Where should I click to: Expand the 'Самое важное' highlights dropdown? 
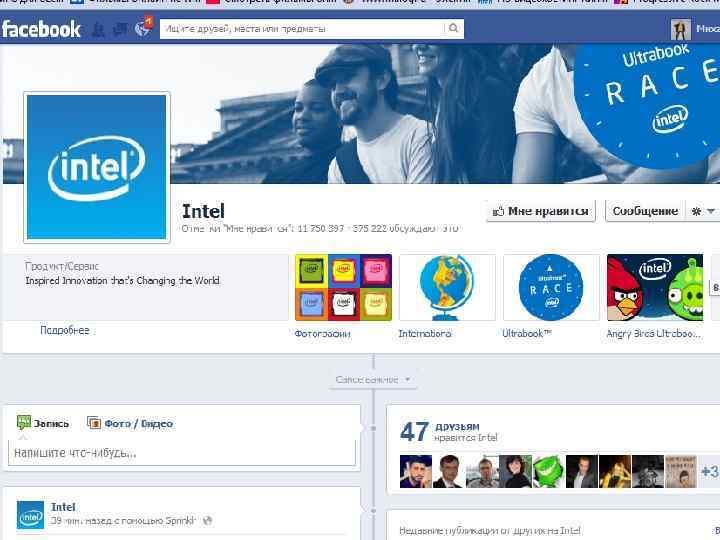[372, 380]
